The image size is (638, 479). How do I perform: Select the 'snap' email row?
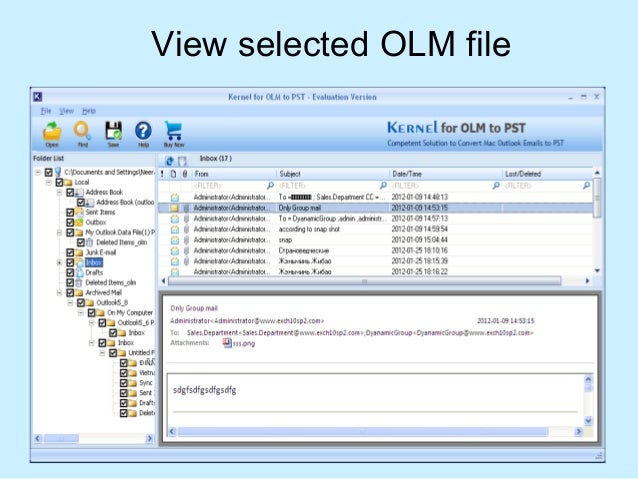(375, 240)
